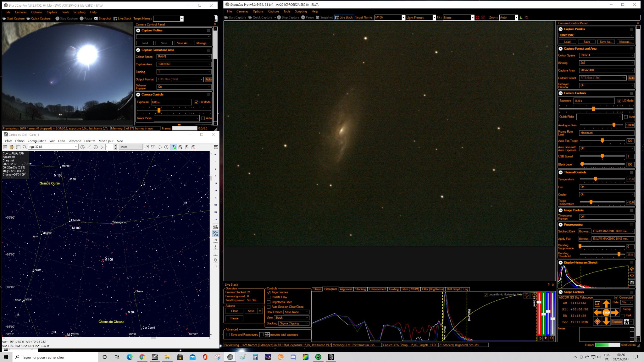Click the reset icon in Display Histogram Stretch
Image resolution: width=644 pixels, height=362 pixels.
tap(632, 276)
